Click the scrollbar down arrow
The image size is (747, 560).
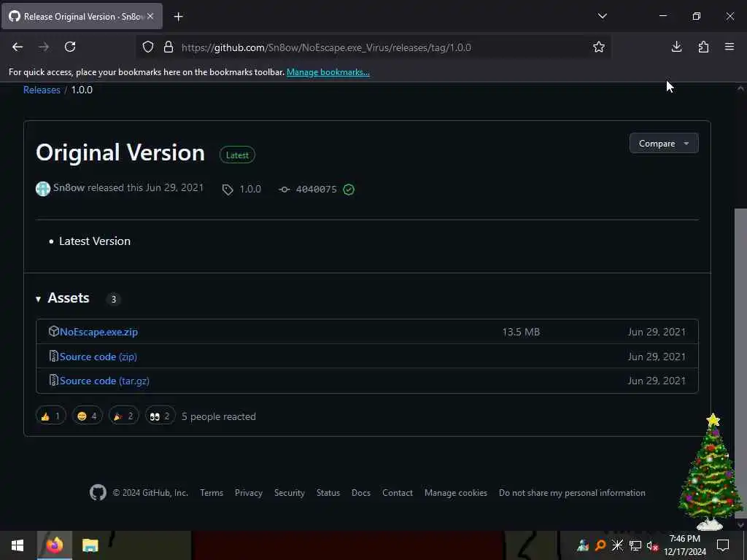click(x=740, y=525)
